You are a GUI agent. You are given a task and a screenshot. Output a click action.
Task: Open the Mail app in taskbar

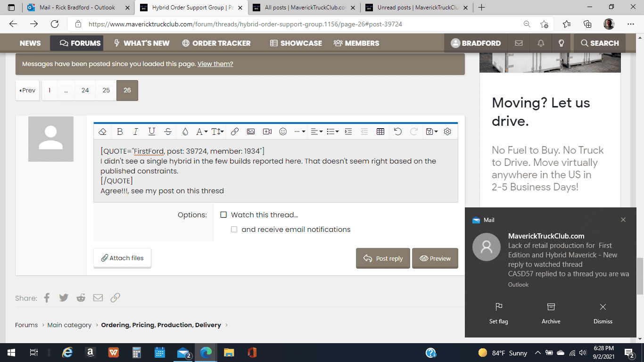pos(183,353)
